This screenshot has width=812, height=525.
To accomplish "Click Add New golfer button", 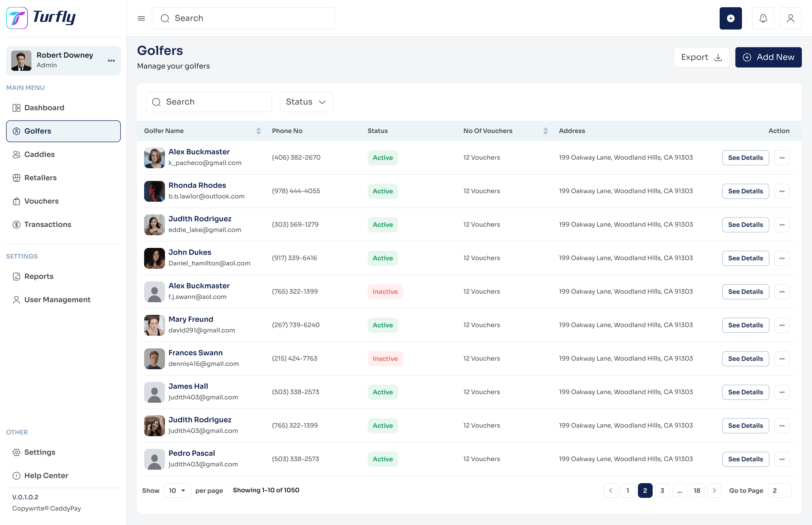I will coord(768,57).
